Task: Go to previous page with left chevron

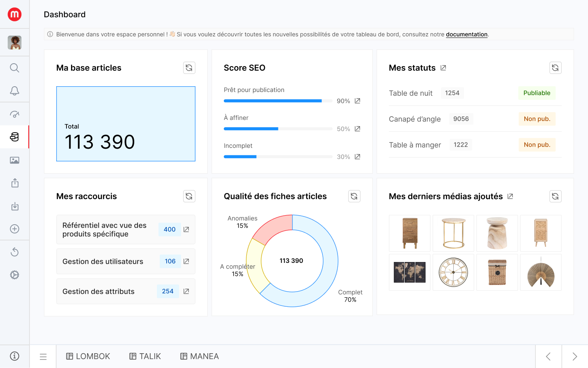Action: (x=548, y=356)
